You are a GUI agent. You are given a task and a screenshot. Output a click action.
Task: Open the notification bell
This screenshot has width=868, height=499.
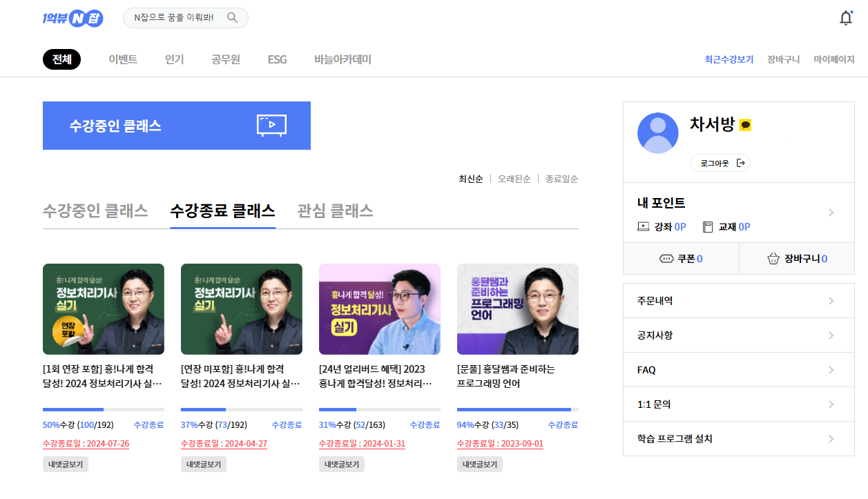pyautogui.click(x=846, y=18)
